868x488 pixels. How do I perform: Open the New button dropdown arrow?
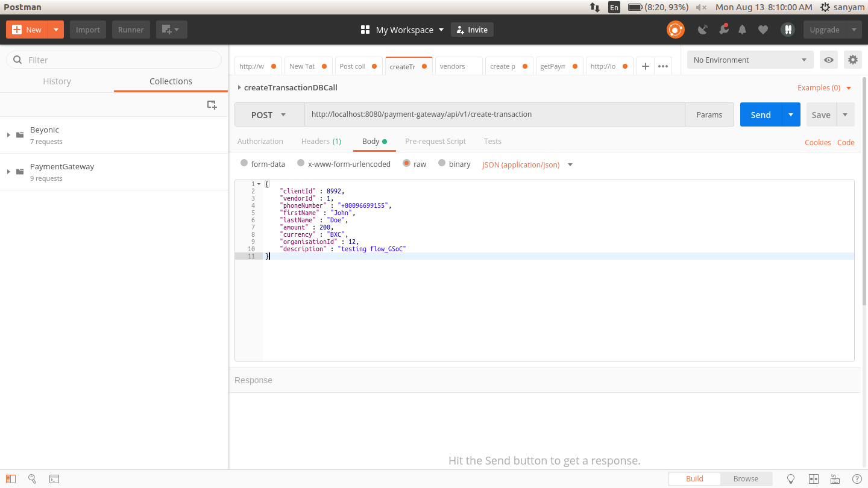56,30
